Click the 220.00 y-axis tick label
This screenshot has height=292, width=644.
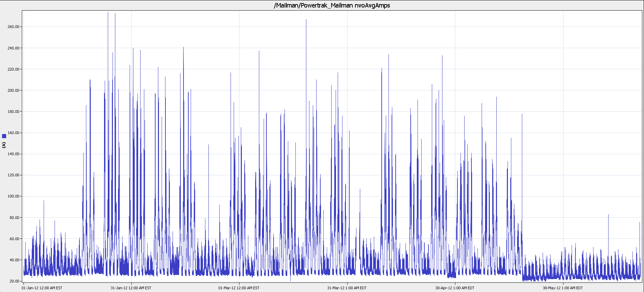click(x=14, y=69)
